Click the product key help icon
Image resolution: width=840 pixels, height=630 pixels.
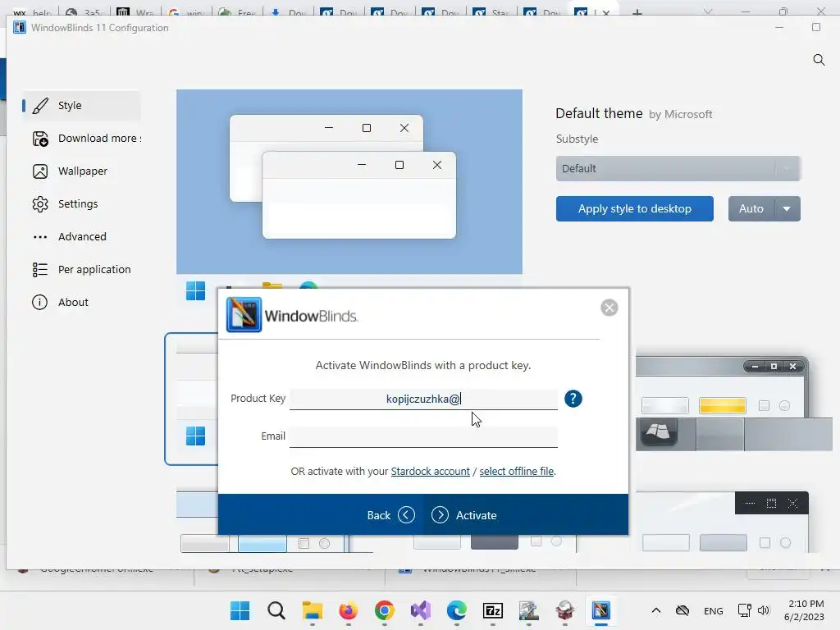573,399
